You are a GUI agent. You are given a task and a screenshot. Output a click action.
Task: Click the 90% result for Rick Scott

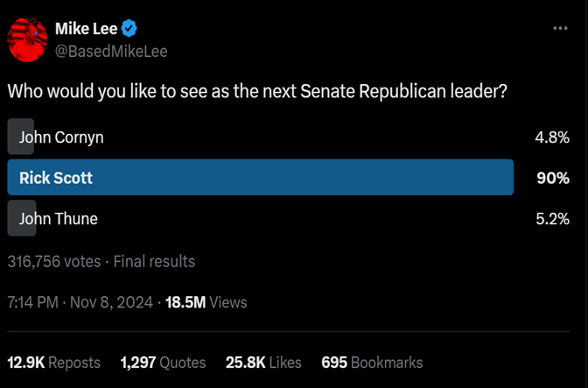[553, 178]
